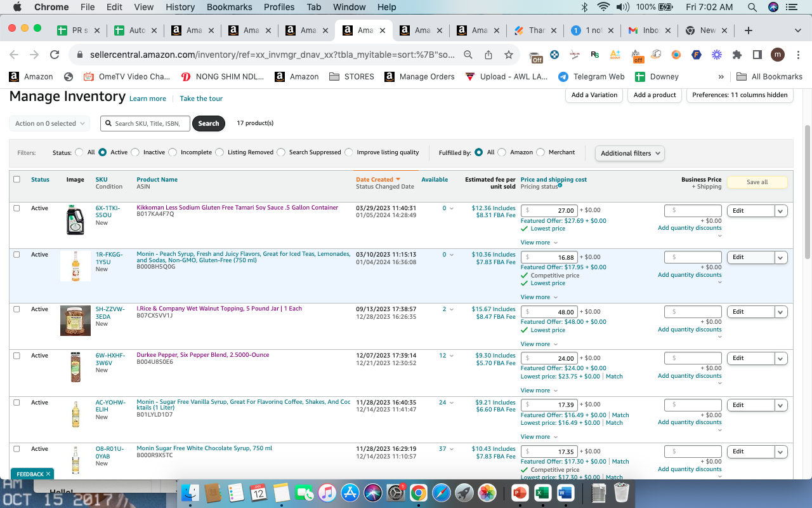Open the Chrome three-dot menu
The height and width of the screenshot is (508, 812).
(x=797, y=55)
